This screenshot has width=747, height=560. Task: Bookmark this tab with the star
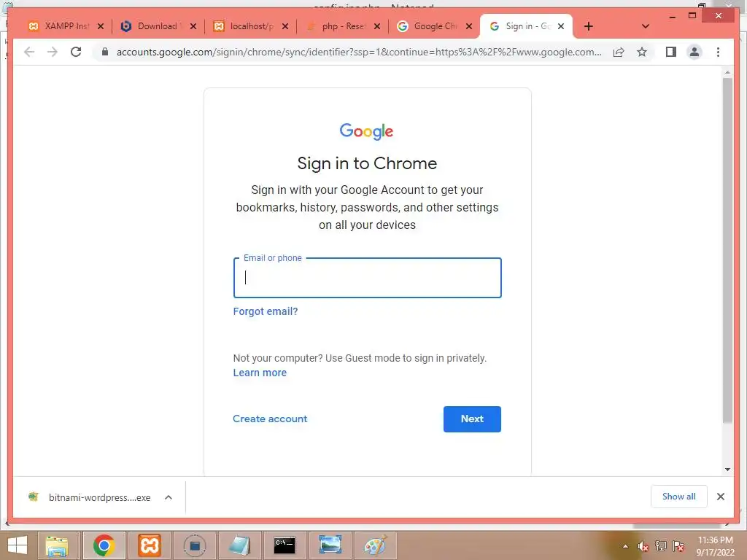click(642, 52)
